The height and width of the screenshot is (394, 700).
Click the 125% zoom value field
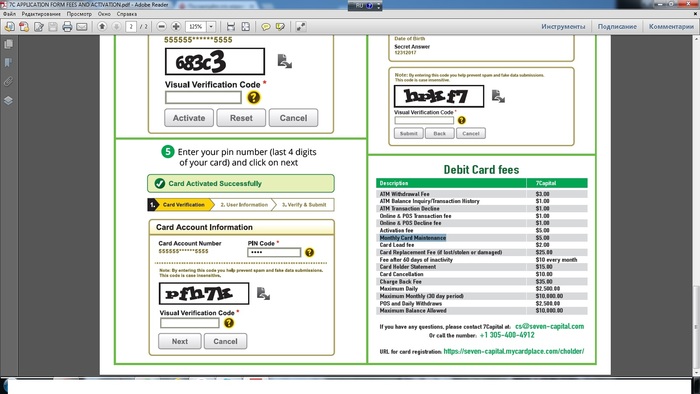[196, 27]
